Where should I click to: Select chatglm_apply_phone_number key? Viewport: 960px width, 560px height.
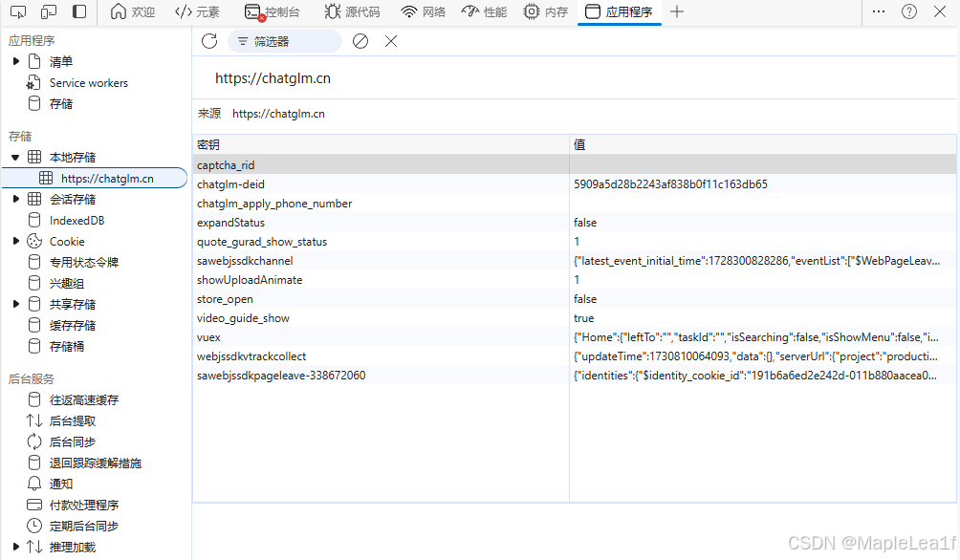[x=274, y=204]
